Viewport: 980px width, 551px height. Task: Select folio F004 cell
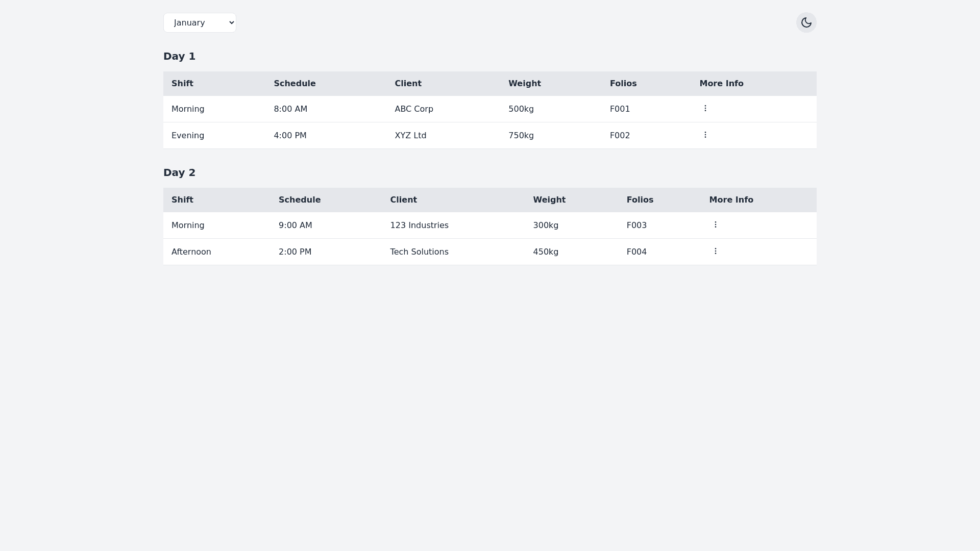[636, 252]
